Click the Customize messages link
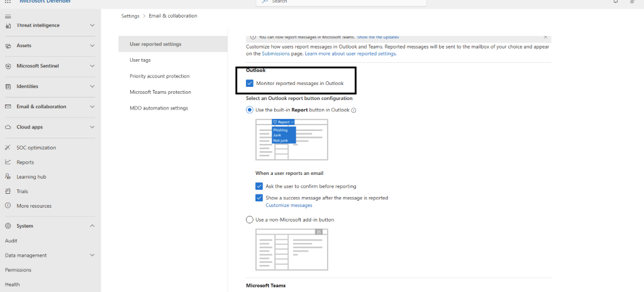The width and height of the screenshot is (644, 292). [x=289, y=205]
